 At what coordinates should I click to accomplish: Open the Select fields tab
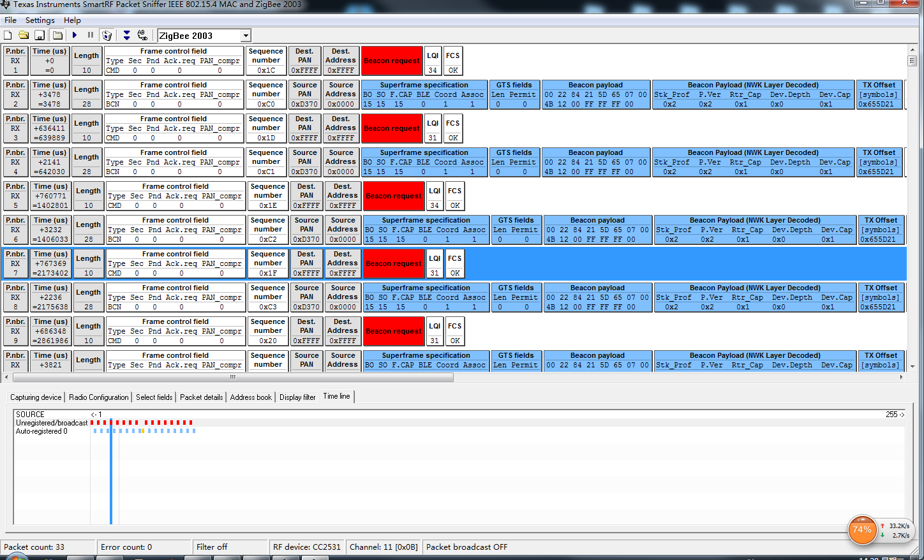pyautogui.click(x=154, y=397)
